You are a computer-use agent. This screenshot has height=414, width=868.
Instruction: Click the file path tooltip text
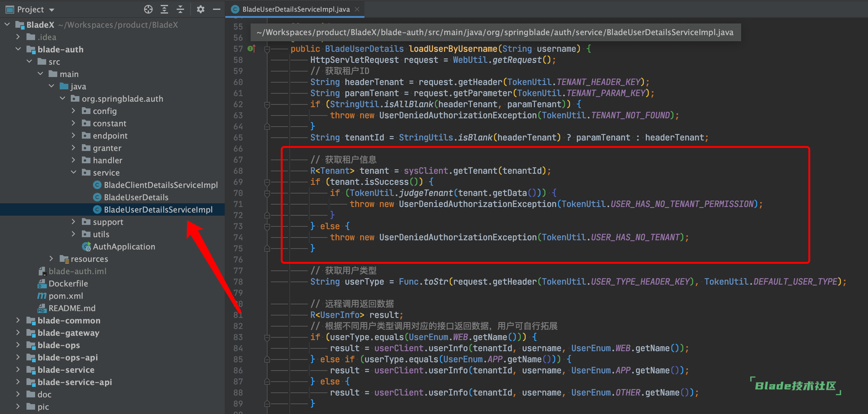pyautogui.click(x=495, y=32)
